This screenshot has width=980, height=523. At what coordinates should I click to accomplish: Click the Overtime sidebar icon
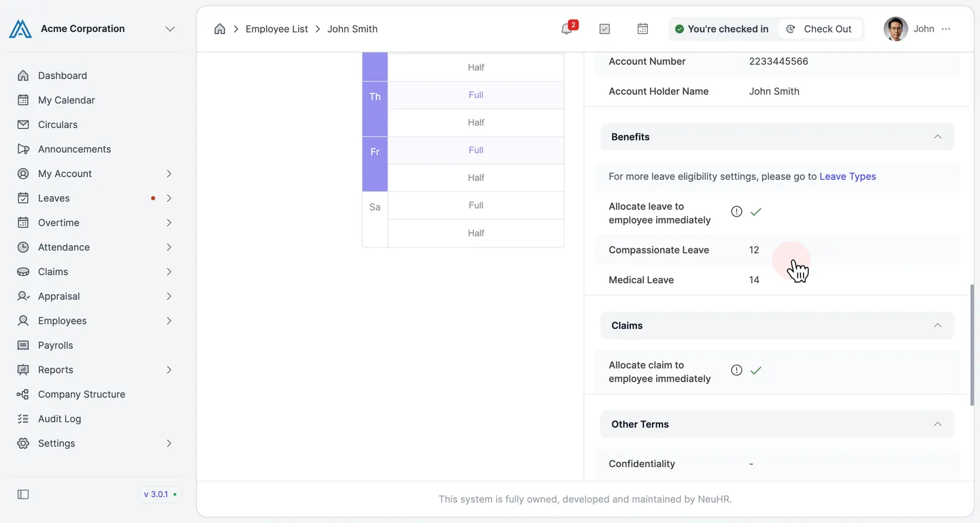[23, 223]
